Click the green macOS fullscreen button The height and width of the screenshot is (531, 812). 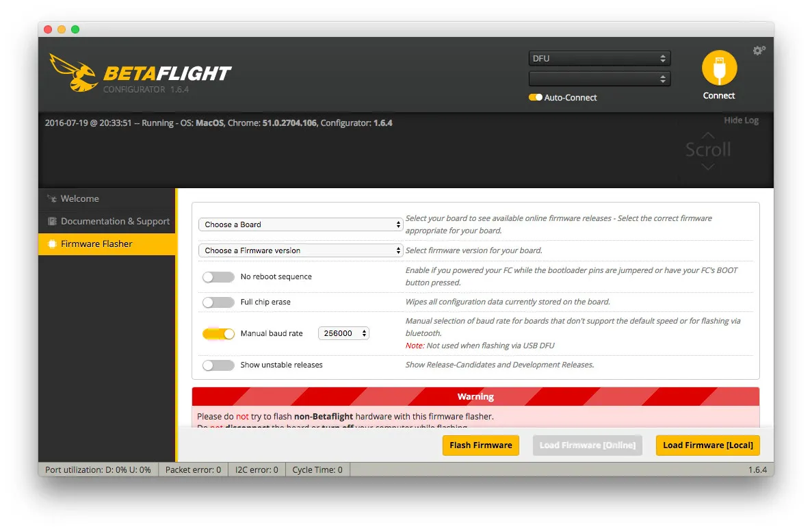(x=75, y=29)
